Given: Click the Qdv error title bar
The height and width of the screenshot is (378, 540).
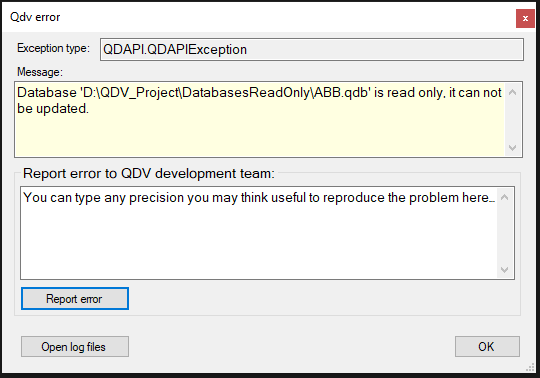Looking at the screenshot, I should coord(258,17).
